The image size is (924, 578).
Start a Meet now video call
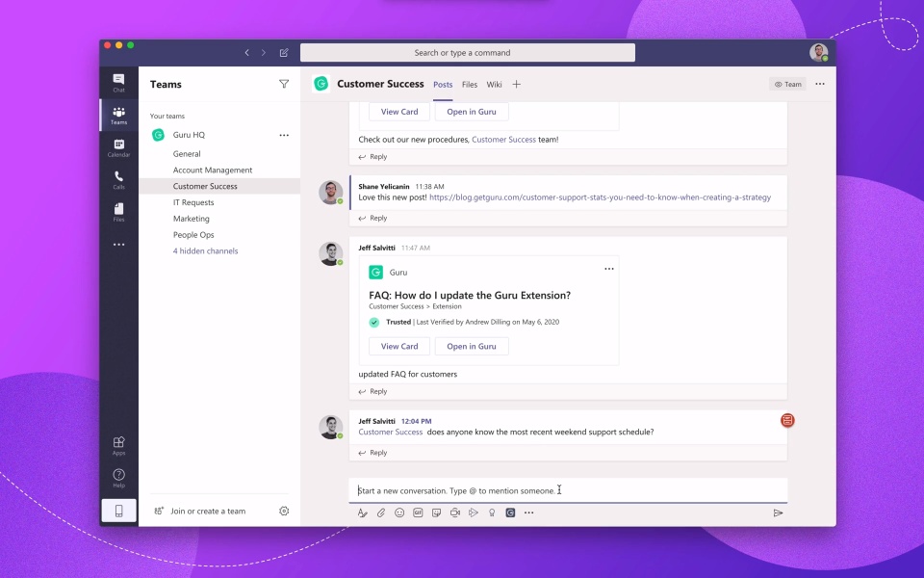point(455,512)
